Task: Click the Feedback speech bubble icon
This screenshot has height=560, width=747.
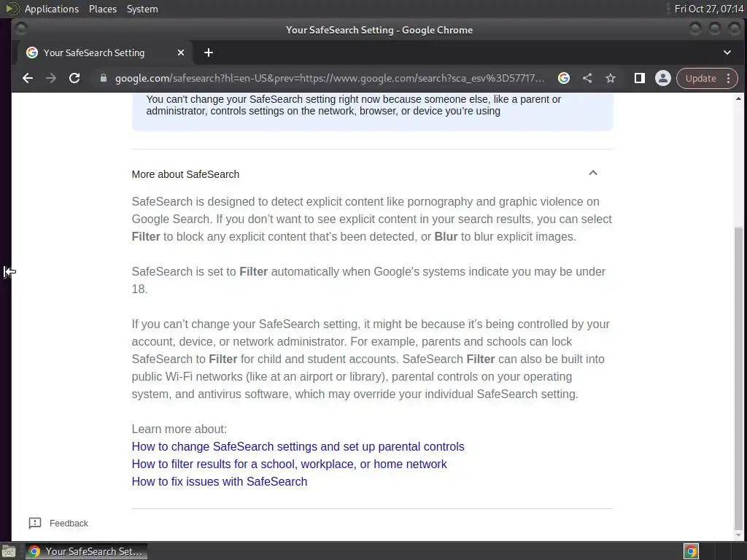Action: 35,524
